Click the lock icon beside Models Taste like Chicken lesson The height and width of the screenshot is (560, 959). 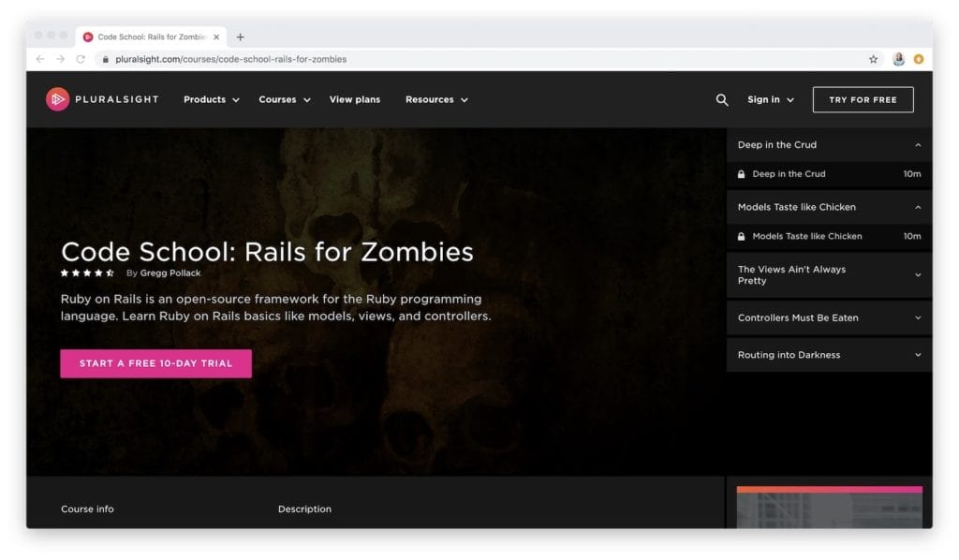tap(742, 237)
